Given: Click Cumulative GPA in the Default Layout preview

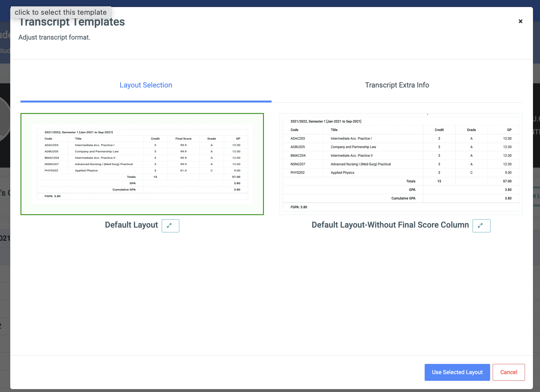Looking at the screenshot, I should coord(124,190).
